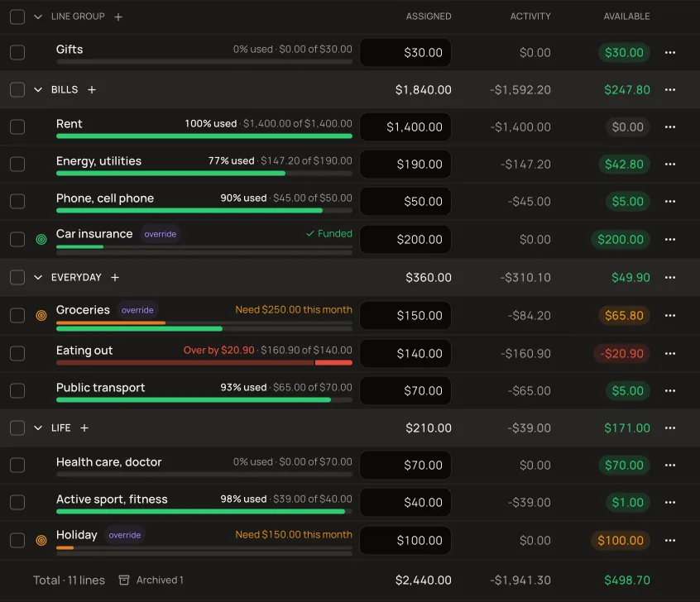This screenshot has height=602, width=700.
Task: Open the three-dot menu for Car insurance
Action: point(669,239)
